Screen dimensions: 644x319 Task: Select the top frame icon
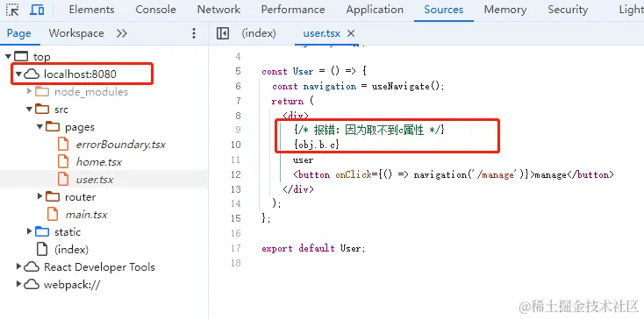(x=21, y=57)
